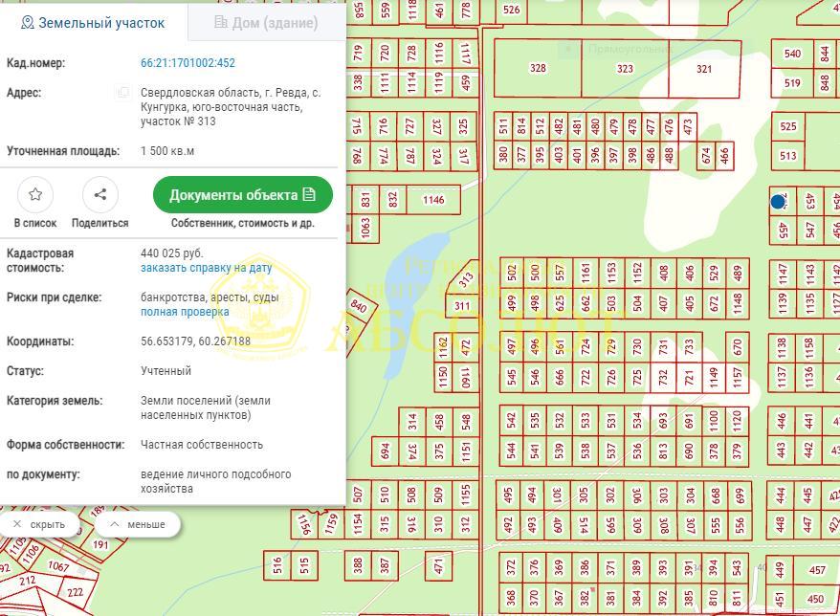Select parcel 1146 on the map

[433, 200]
